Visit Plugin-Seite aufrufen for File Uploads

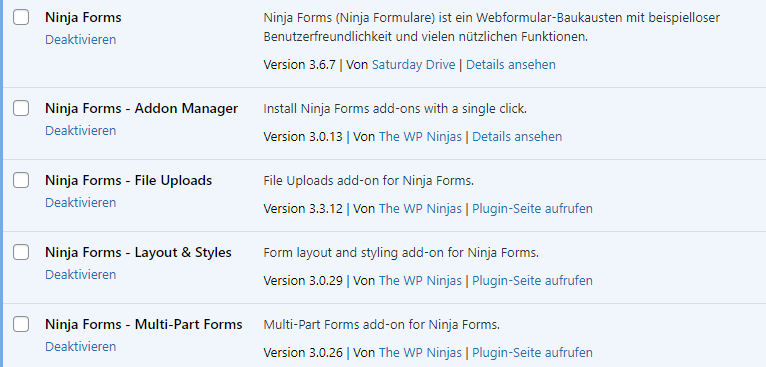coord(532,209)
